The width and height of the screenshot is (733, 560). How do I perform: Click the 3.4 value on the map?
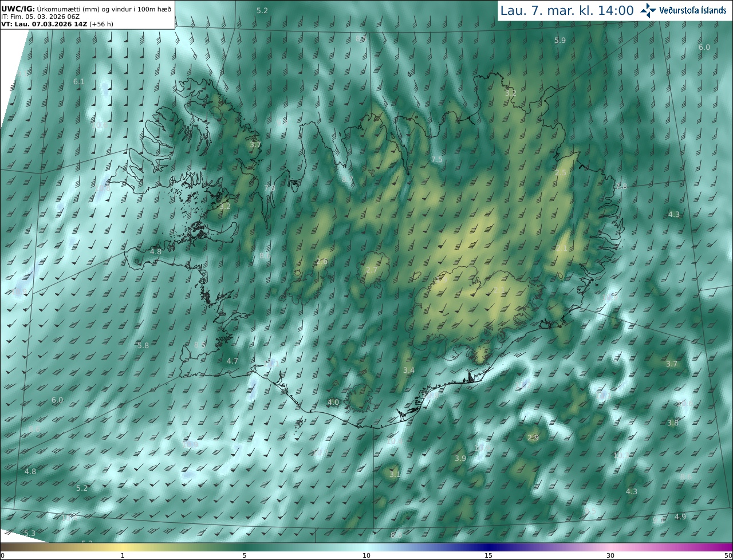coord(408,370)
